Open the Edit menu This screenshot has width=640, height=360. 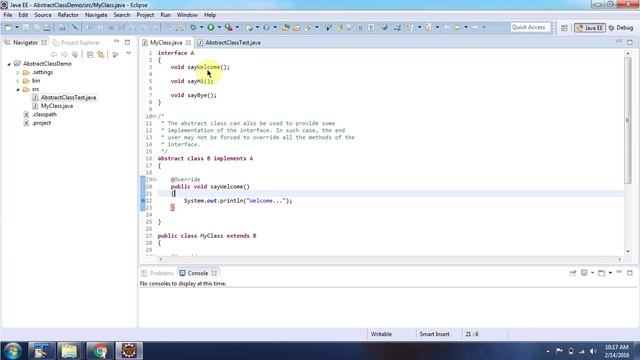coord(23,15)
